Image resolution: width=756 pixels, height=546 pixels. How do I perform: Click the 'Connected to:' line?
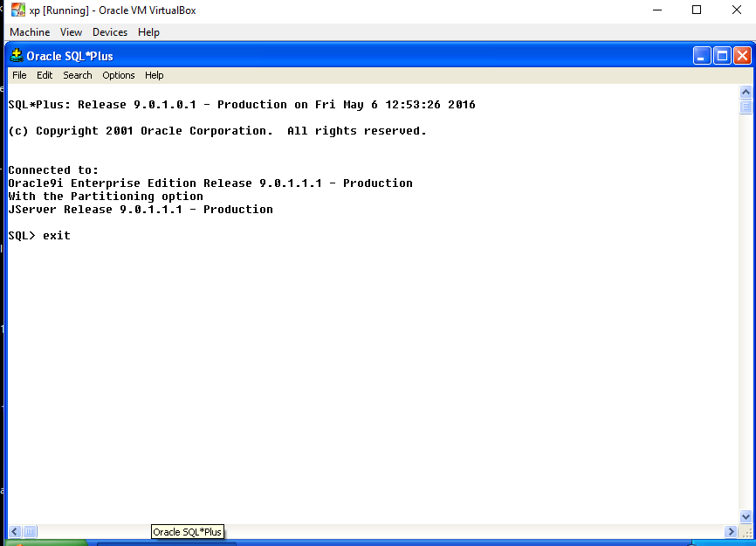click(x=53, y=169)
